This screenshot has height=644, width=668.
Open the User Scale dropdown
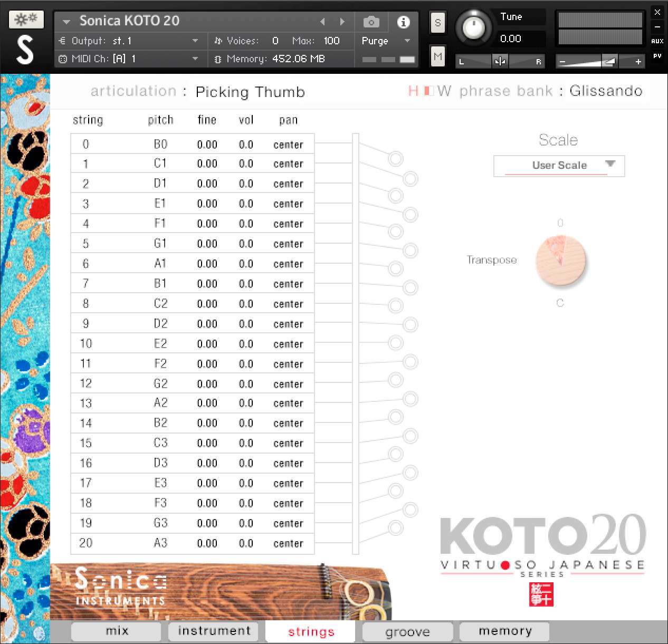point(559,166)
